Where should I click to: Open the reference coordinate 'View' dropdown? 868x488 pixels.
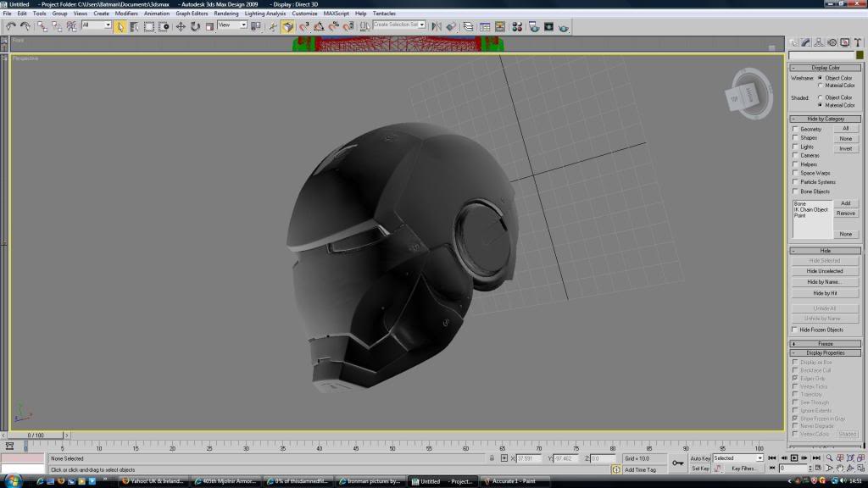231,25
